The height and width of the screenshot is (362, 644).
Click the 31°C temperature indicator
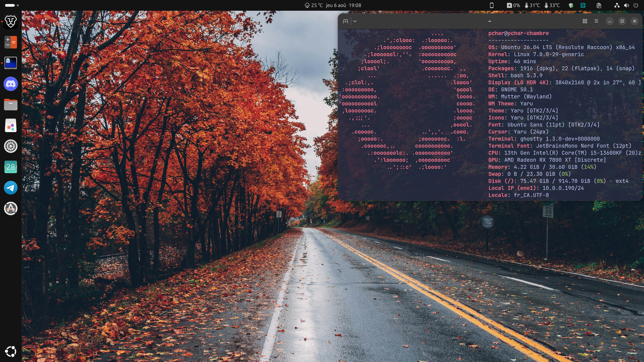(532, 5)
